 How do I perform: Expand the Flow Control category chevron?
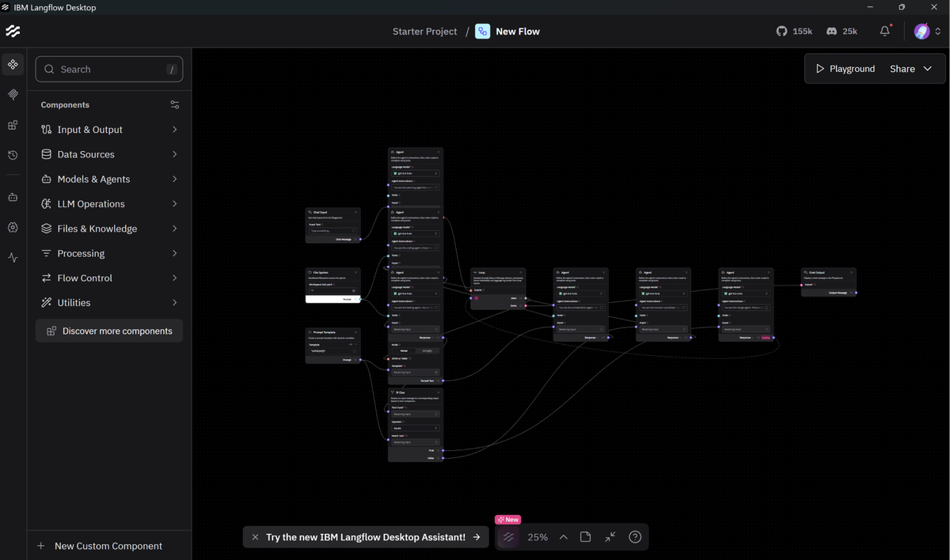click(x=174, y=278)
